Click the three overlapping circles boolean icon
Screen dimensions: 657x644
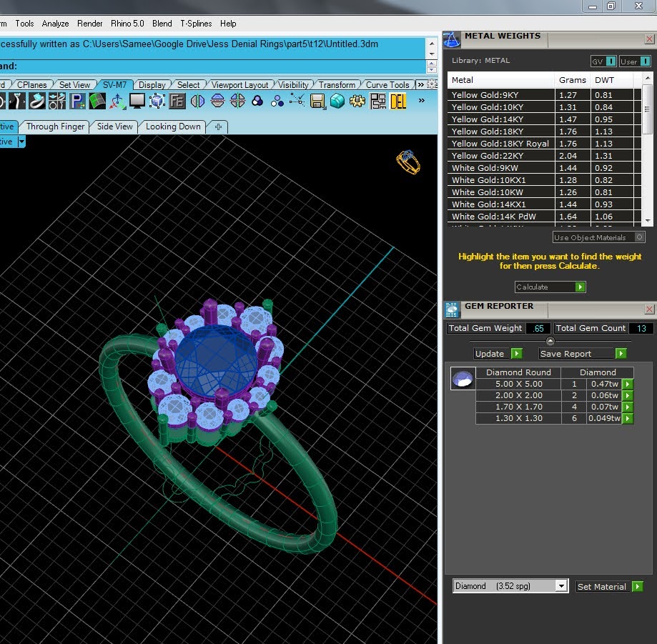[257, 101]
